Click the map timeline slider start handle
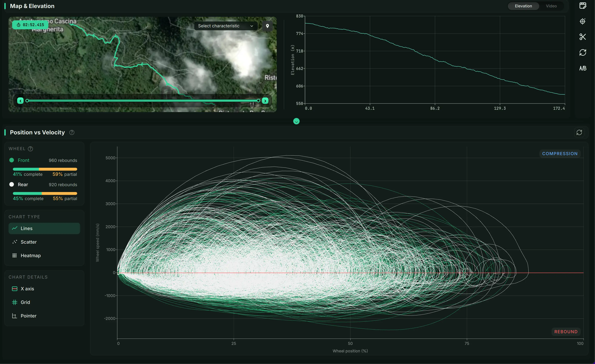595x364 pixels. (27, 101)
